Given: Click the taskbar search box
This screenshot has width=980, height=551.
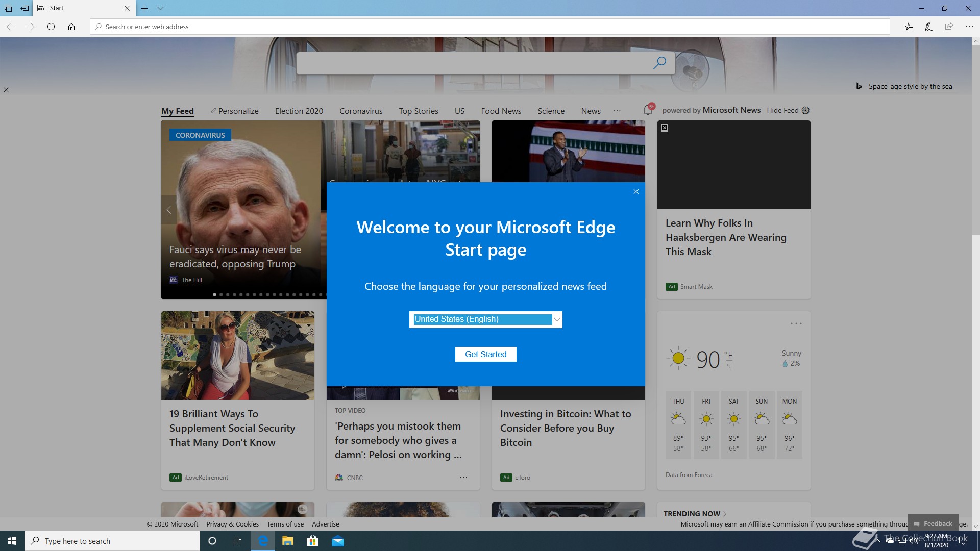Looking at the screenshot, I should (112, 541).
